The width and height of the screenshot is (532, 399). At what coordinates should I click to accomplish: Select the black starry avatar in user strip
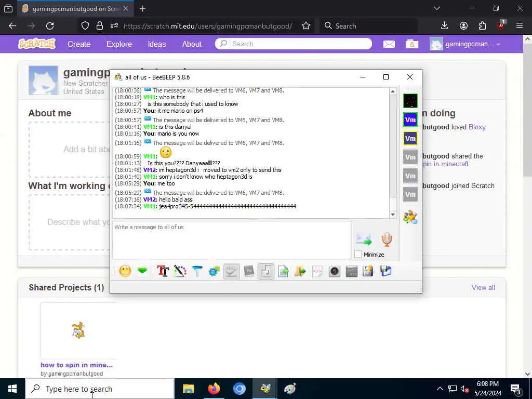(x=410, y=101)
